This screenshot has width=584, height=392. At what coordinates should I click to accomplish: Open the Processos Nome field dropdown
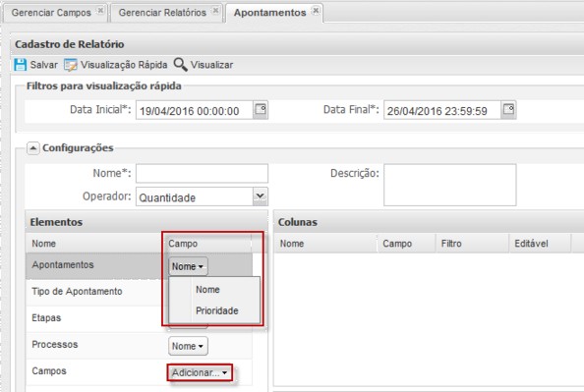coord(188,346)
